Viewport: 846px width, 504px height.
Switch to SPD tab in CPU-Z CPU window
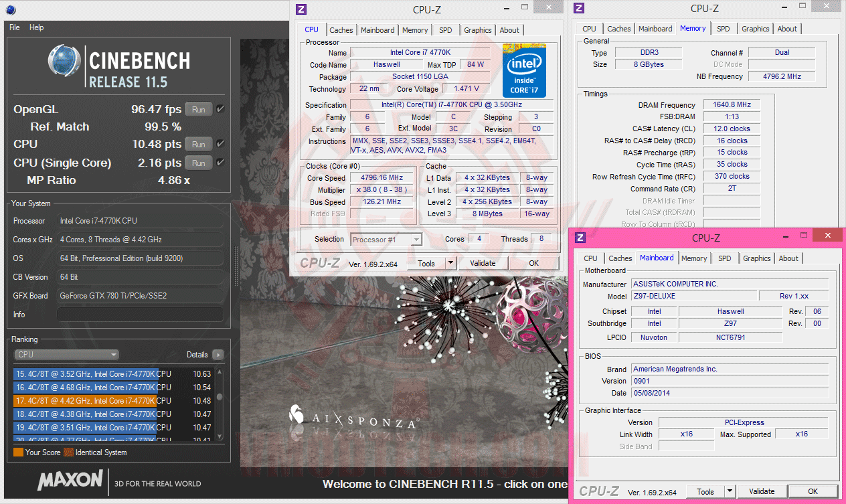tap(446, 30)
